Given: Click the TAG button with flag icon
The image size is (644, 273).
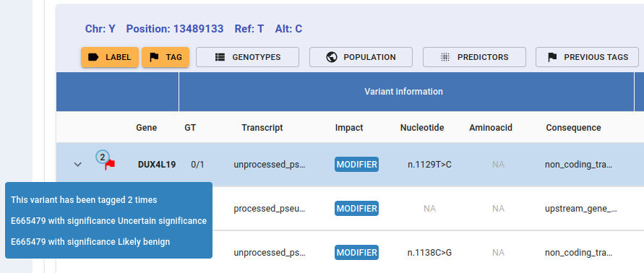Looking at the screenshot, I should pyautogui.click(x=166, y=57).
